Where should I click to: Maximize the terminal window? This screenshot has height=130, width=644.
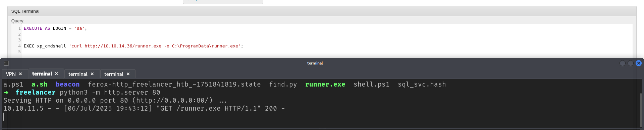click(631, 63)
